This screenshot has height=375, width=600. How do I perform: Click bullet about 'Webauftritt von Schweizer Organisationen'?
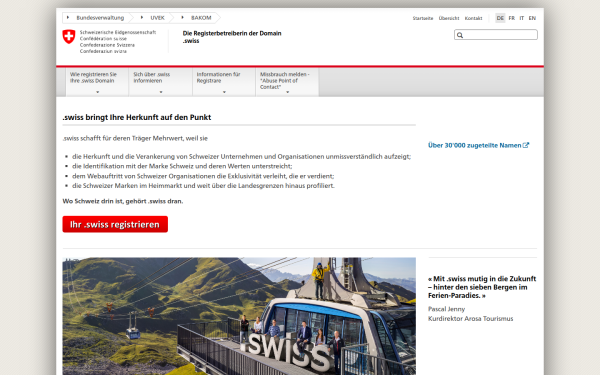203,176
